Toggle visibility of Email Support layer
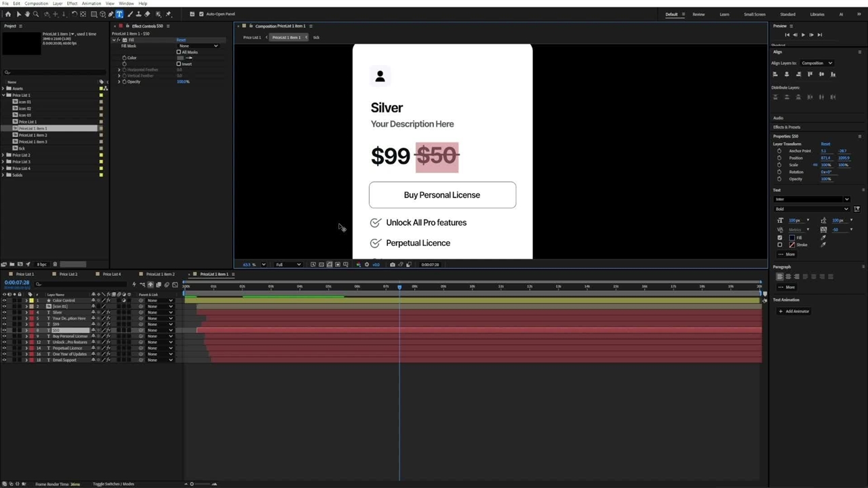Viewport: 868px width, 488px height. tap(4, 360)
